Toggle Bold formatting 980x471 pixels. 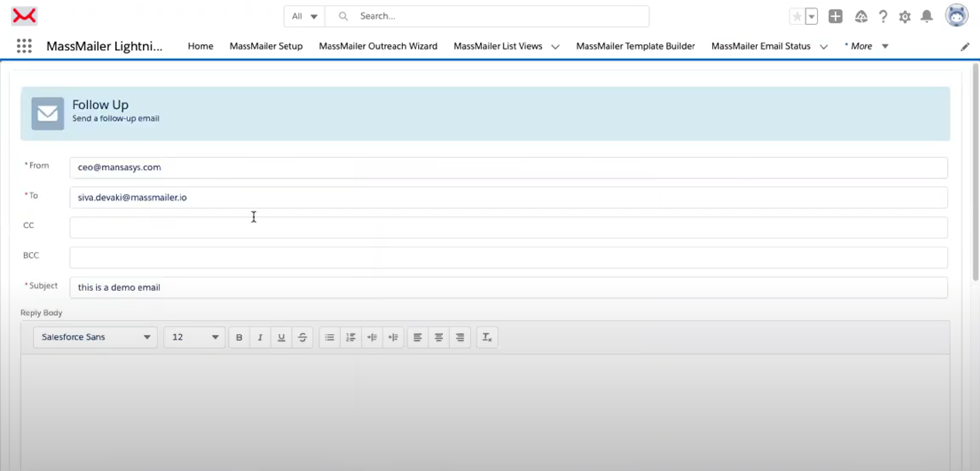tap(239, 337)
